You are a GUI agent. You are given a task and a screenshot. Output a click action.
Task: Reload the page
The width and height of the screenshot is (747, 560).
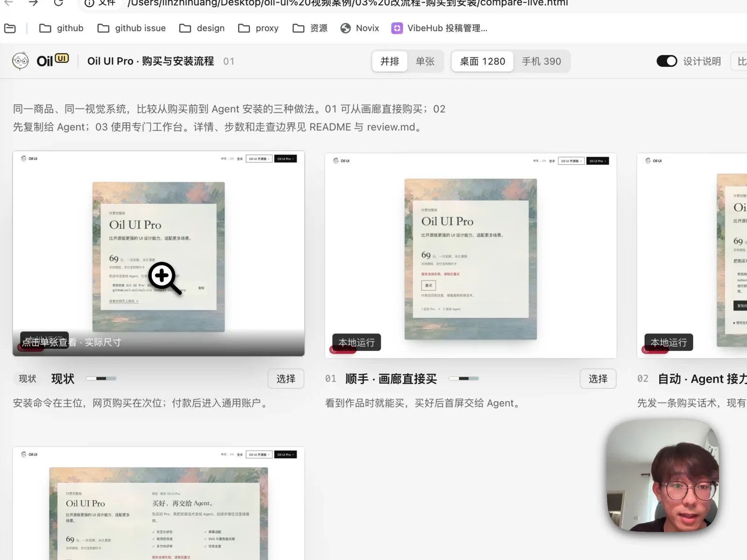58,3
